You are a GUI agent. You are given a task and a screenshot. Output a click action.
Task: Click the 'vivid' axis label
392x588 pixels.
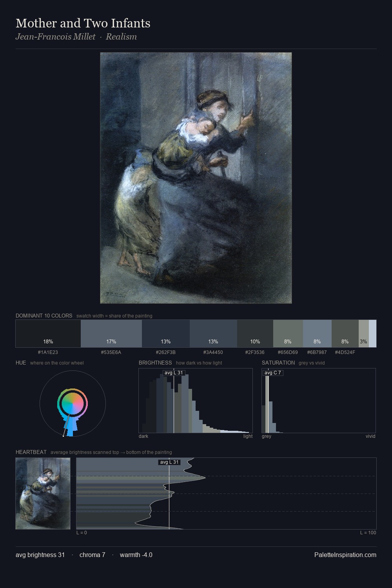pos(370,436)
